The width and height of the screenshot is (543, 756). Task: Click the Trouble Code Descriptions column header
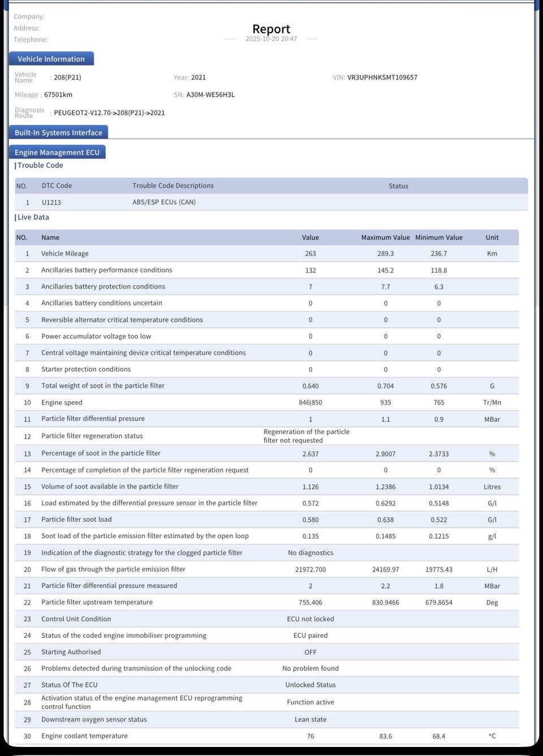click(x=173, y=186)
